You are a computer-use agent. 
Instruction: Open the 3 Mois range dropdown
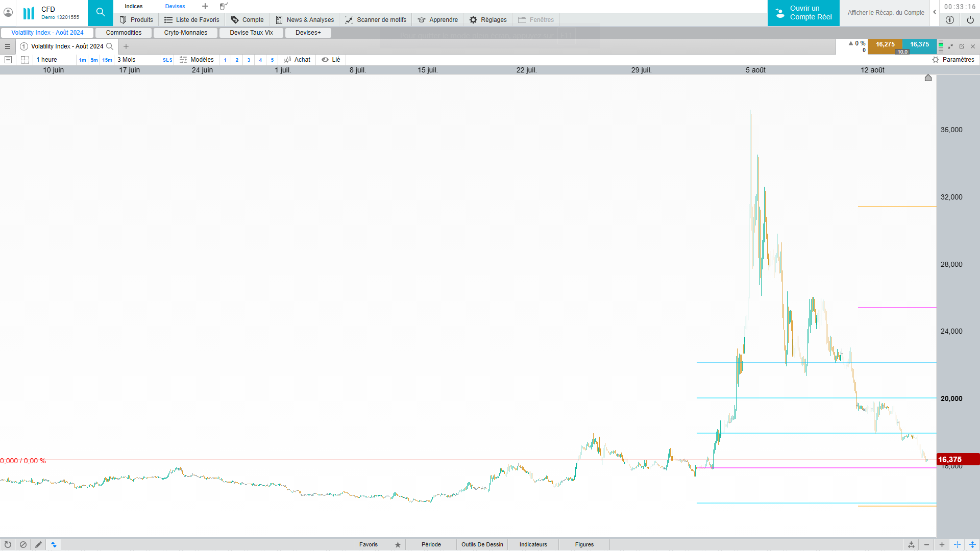coord(135,60)
